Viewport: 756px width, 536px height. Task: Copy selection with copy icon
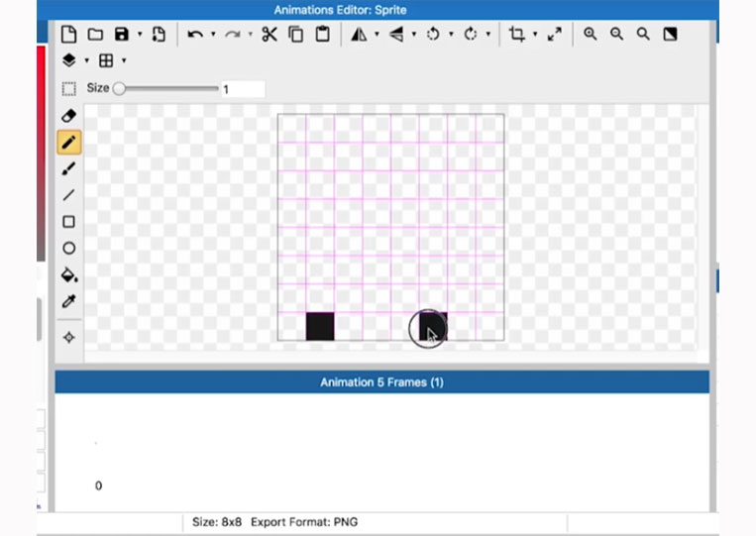[296, 35]
